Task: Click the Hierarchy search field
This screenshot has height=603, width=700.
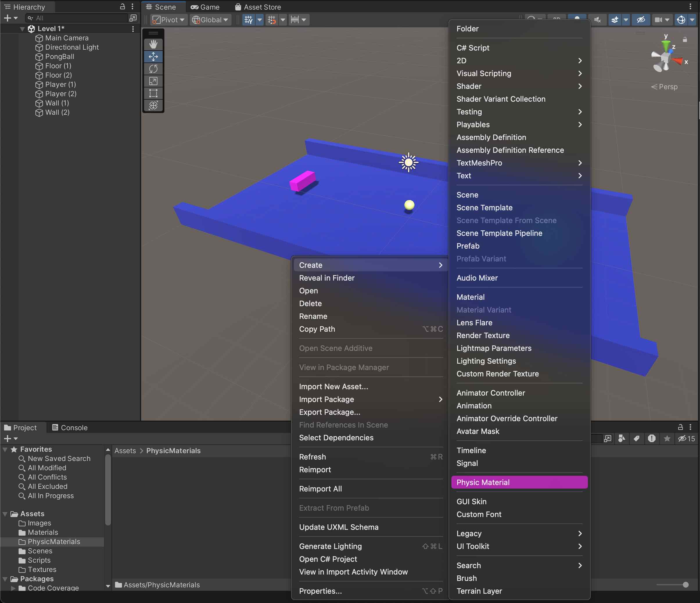Action: 78,18
